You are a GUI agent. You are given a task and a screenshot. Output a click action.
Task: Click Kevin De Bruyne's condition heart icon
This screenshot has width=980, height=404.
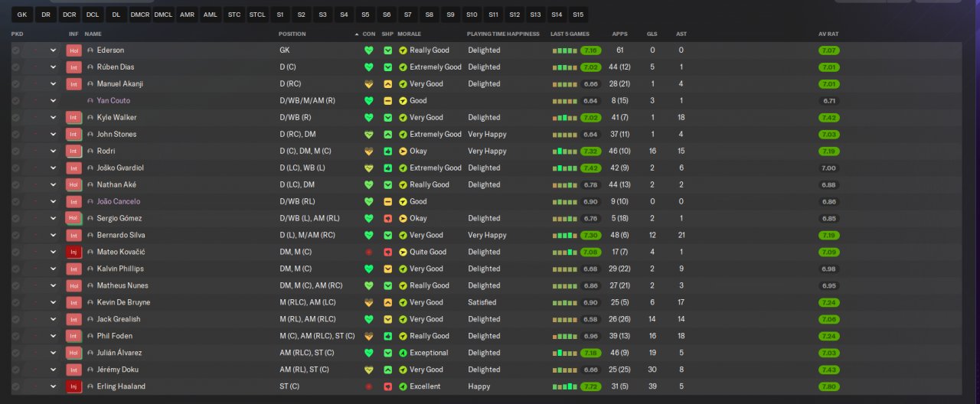(368, 303)
